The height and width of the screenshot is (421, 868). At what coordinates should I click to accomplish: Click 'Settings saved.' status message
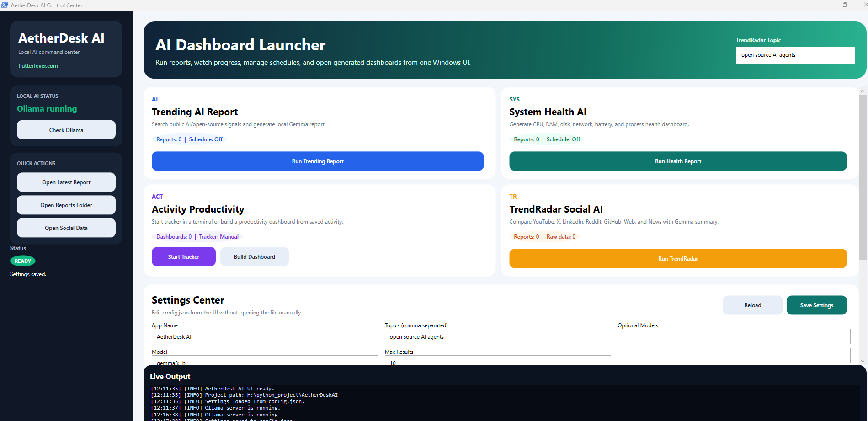coord(28,274)
